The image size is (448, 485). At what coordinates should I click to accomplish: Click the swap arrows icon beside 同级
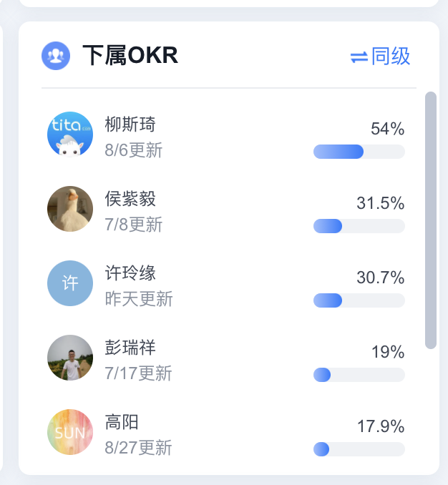[359, 57]
